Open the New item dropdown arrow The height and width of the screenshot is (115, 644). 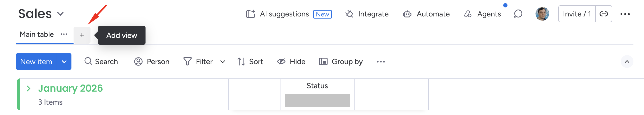pos(64,61)
